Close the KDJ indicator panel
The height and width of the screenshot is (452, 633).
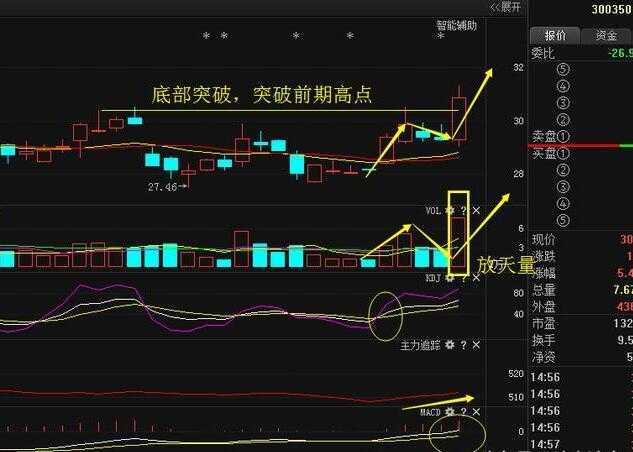(x=476, y=278)
